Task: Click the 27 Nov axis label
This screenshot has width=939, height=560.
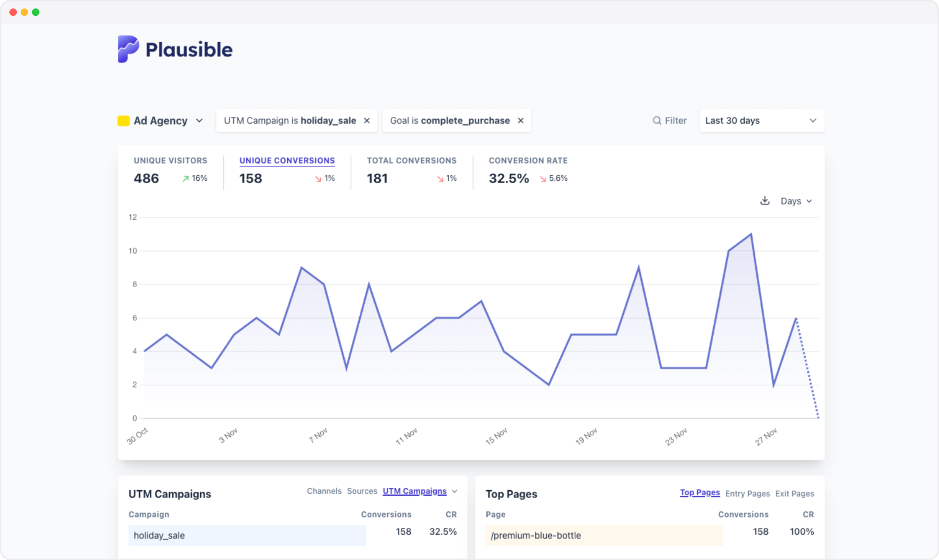Action: (766, 436)
